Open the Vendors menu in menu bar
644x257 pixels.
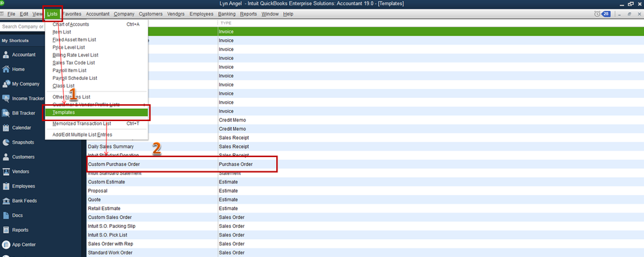click(176, 14)
